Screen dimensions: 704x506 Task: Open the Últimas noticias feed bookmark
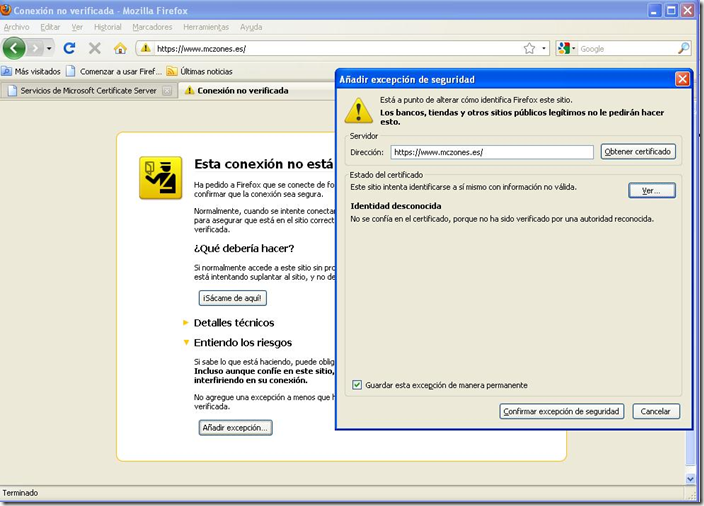pos(200,71)
